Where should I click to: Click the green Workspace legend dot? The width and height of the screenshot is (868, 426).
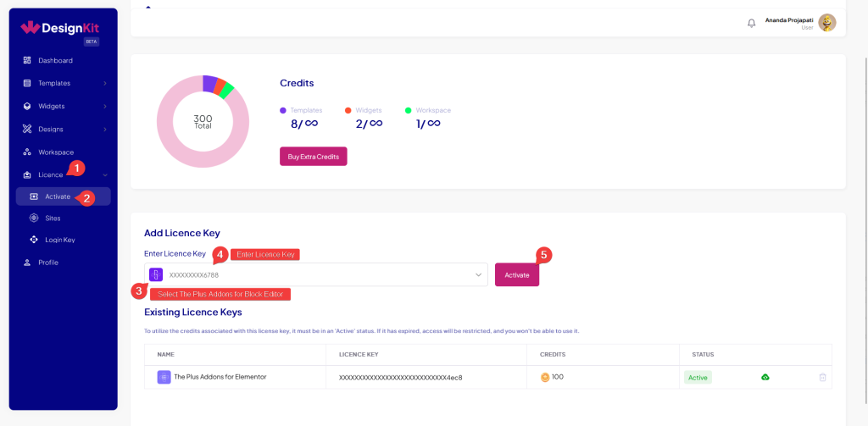click(x=409, y=110)
